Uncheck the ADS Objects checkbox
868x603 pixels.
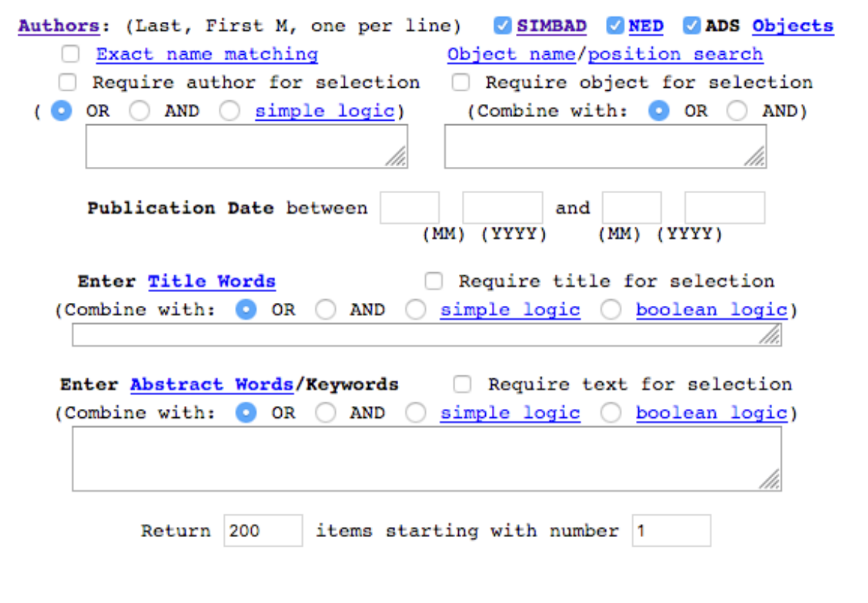coord(692,26)
